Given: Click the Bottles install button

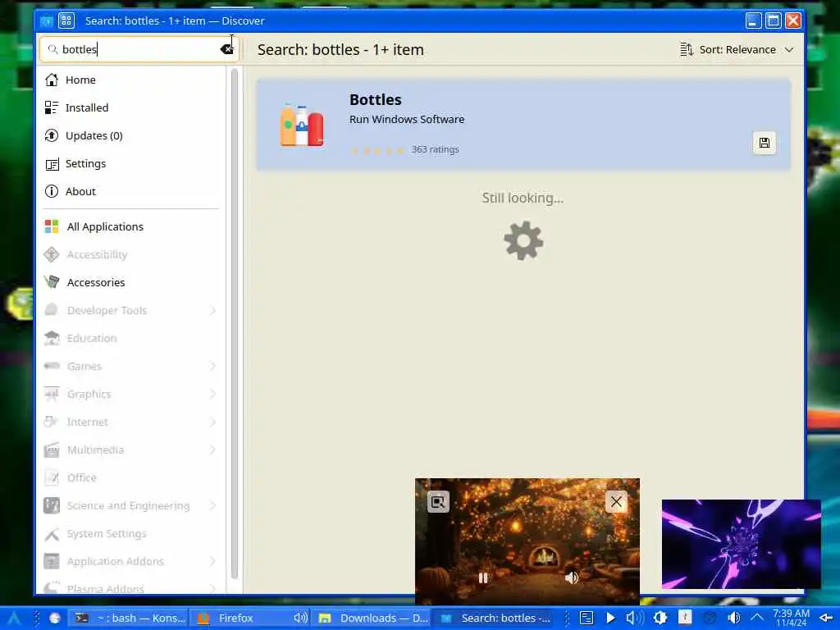Looking at the screenshot, I should click(x=764, y=143).
